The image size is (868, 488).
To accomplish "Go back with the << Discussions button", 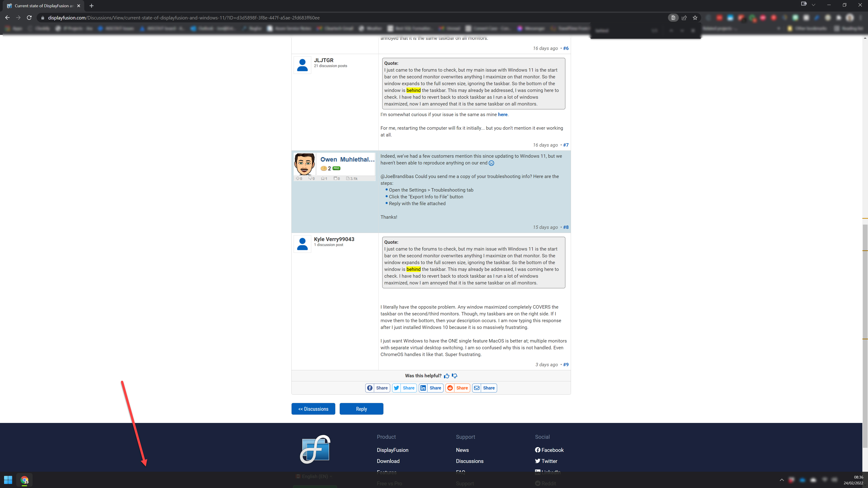I will tap(313, 409).
